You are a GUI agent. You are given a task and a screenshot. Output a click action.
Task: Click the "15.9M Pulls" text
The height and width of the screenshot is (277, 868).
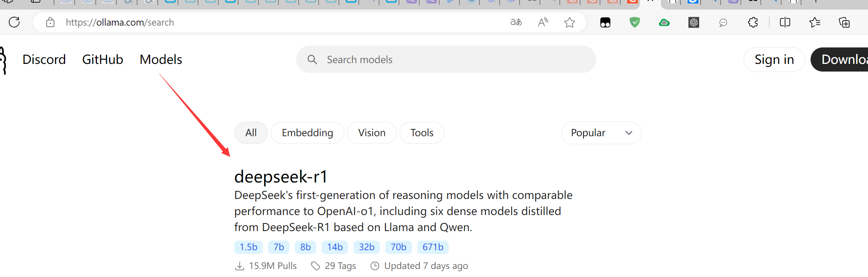(273, 266)
